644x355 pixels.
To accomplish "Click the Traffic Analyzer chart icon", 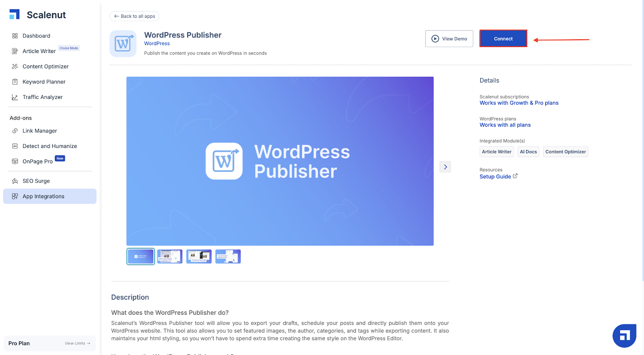I will click(15, 97).
